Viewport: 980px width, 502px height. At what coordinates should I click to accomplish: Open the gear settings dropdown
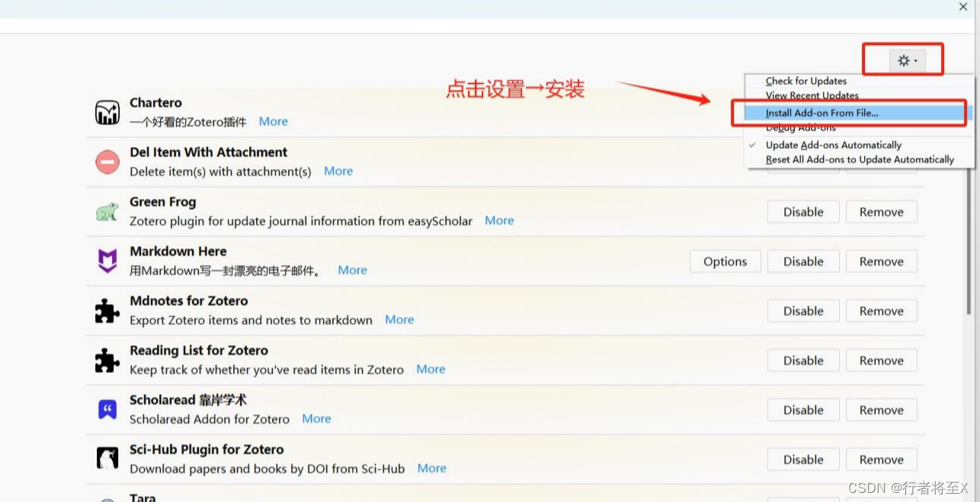[x=907, y=61]
